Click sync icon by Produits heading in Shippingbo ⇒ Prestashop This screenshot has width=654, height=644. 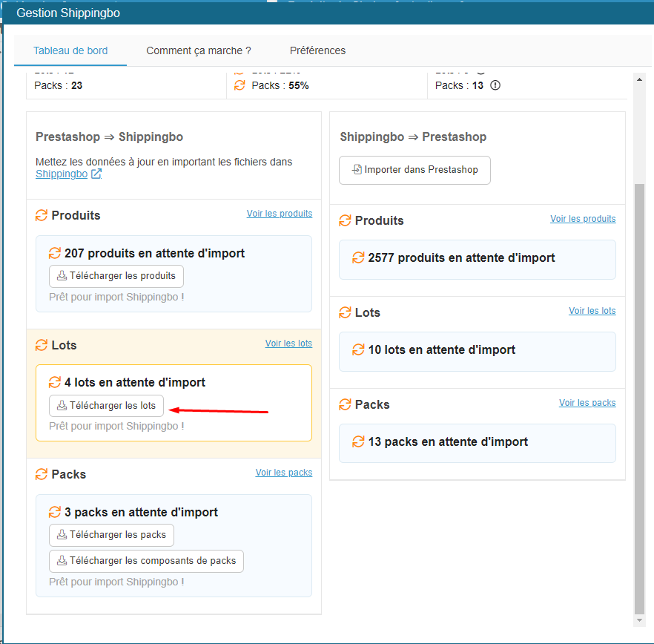[345, 220]
